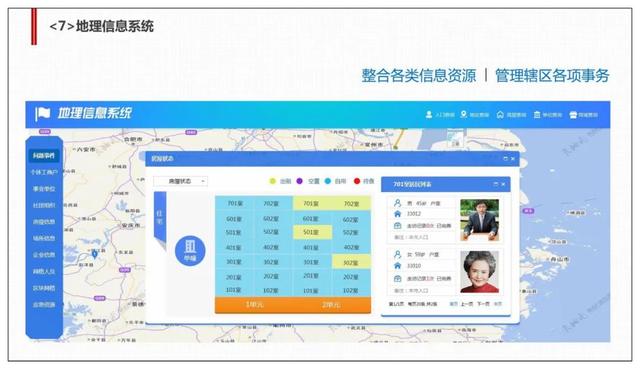Image resolution: width=640 pixels, height=369 pixels.
Task: Open the elderly woman's photo thumbnail
Action: (x=480, y=271)
